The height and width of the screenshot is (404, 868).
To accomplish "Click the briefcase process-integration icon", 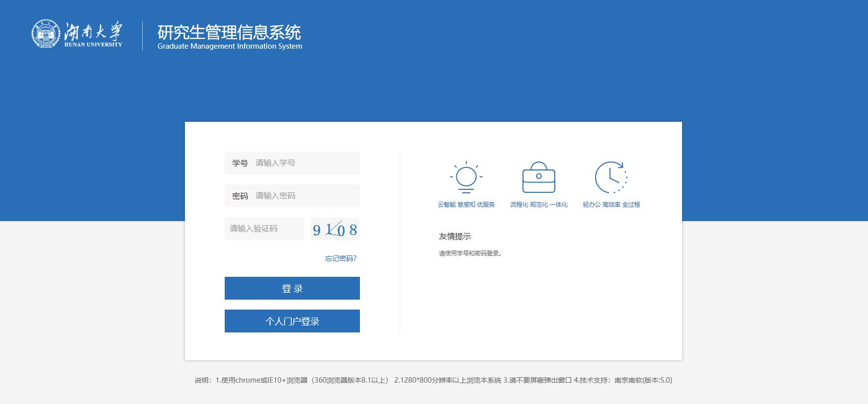I will coord(538,177).
